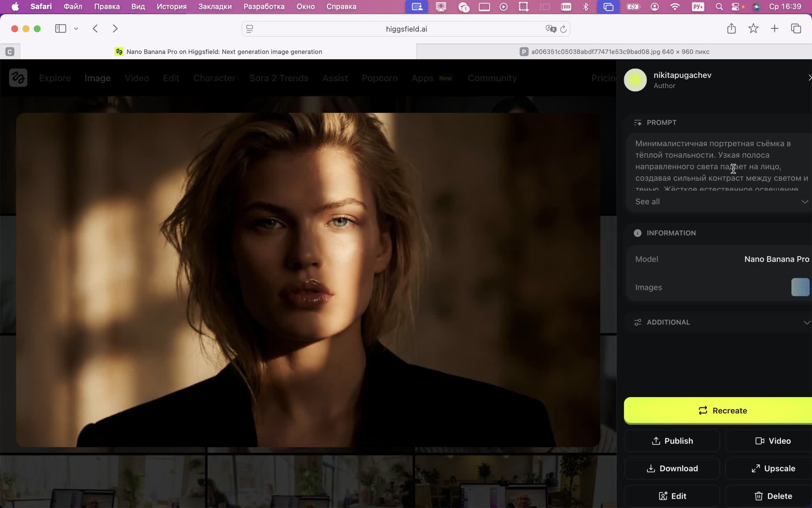The height and width of the screenshot is (508, 812).
Task: Click the page reload icon
Action: click(x=563, y=29)
